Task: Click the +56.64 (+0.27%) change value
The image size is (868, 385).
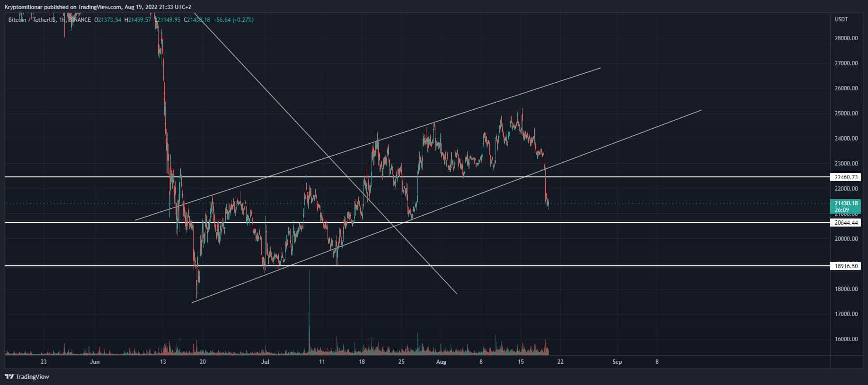Action: tap(234, 20)
